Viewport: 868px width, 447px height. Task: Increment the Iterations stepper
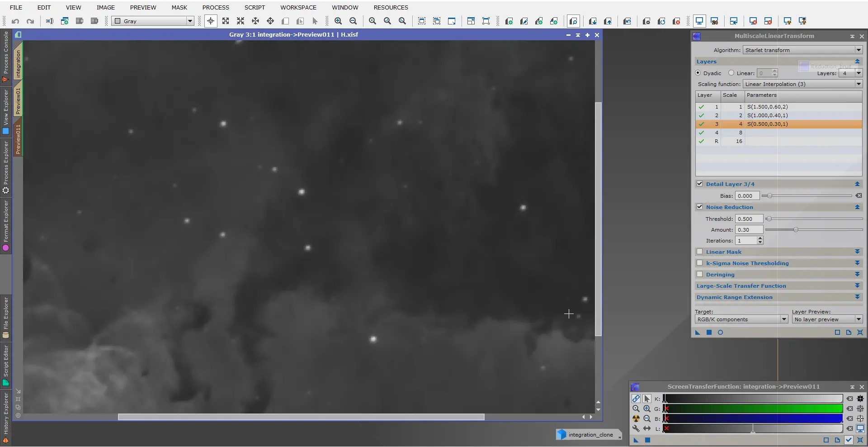760,238
